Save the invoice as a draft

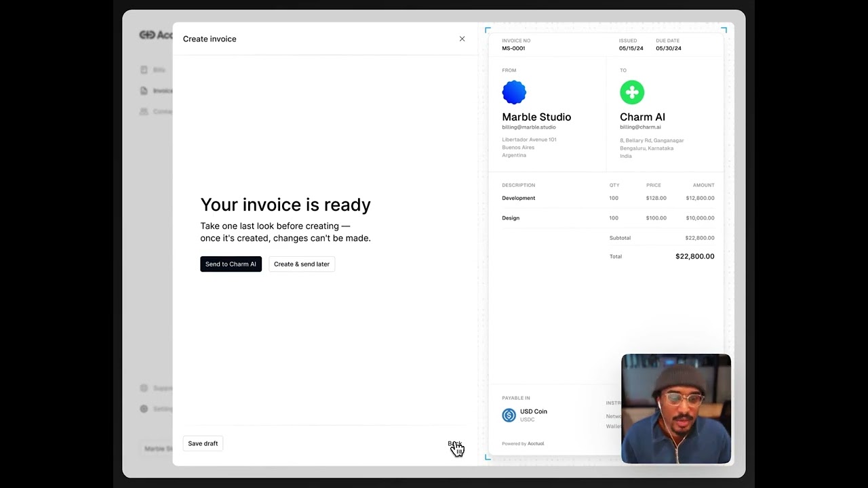click(203, 443)
